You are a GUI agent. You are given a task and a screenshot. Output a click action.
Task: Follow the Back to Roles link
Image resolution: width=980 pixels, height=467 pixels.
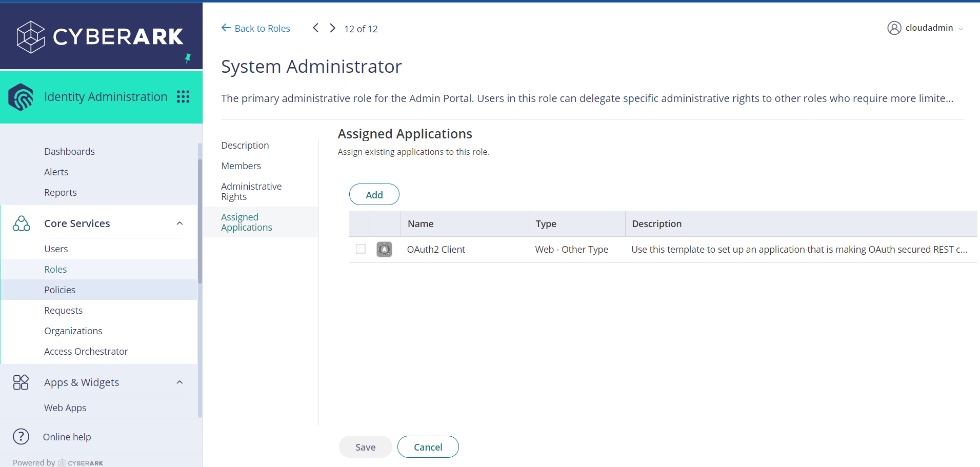tap(262, 28)
